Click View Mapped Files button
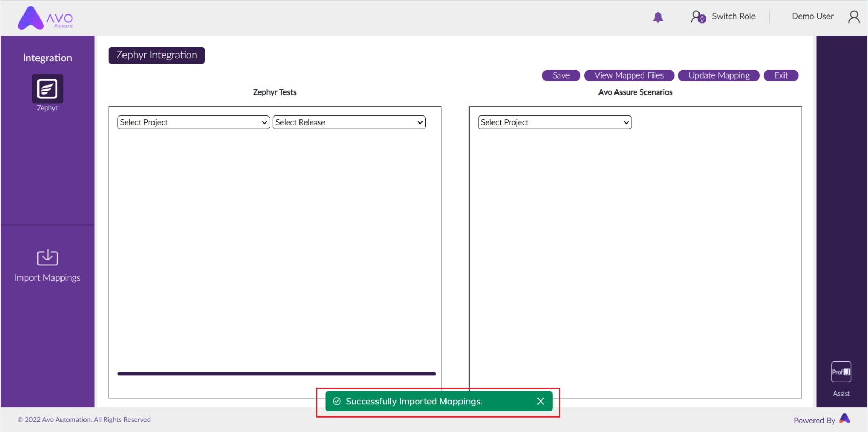868x432 pixels. [x=629, y=75]
